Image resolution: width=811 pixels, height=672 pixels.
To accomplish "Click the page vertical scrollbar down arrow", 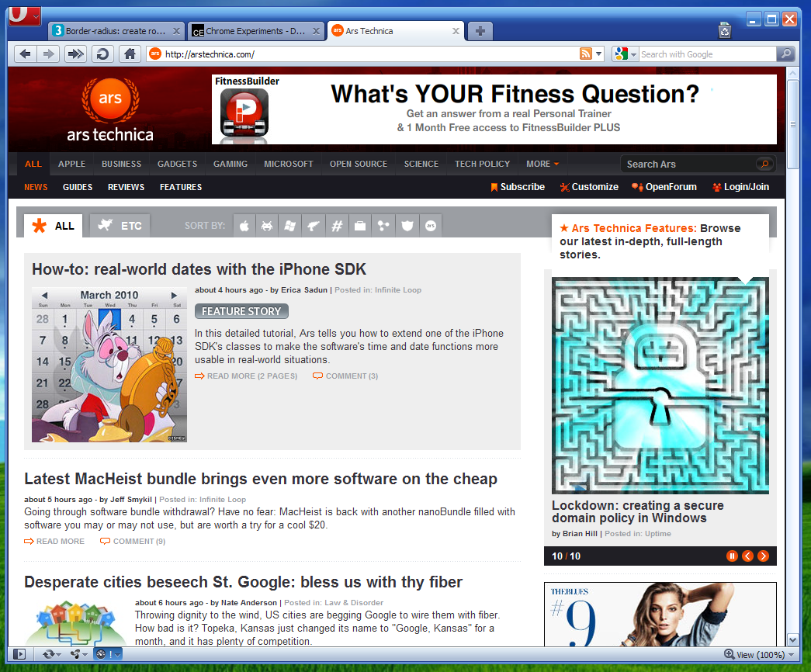I will [x=793, y=640].
